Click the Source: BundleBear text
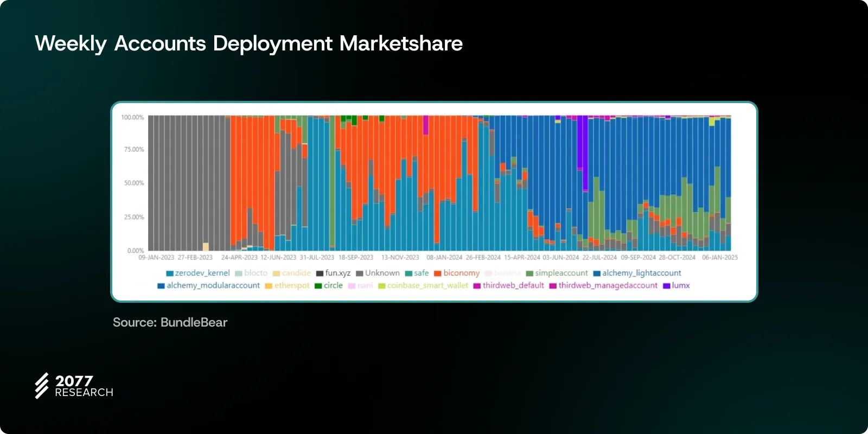868x434 pixels. [x=170, y=322]
